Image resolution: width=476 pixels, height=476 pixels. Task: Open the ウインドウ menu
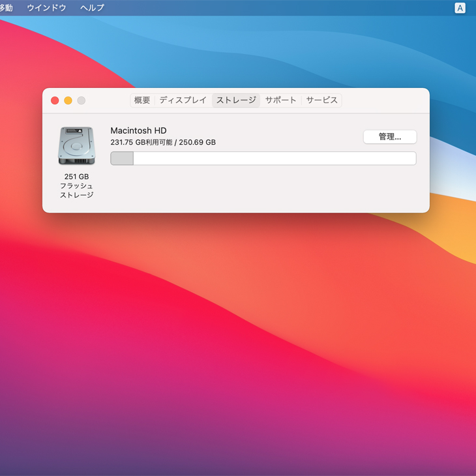click(x=46, y=8)
